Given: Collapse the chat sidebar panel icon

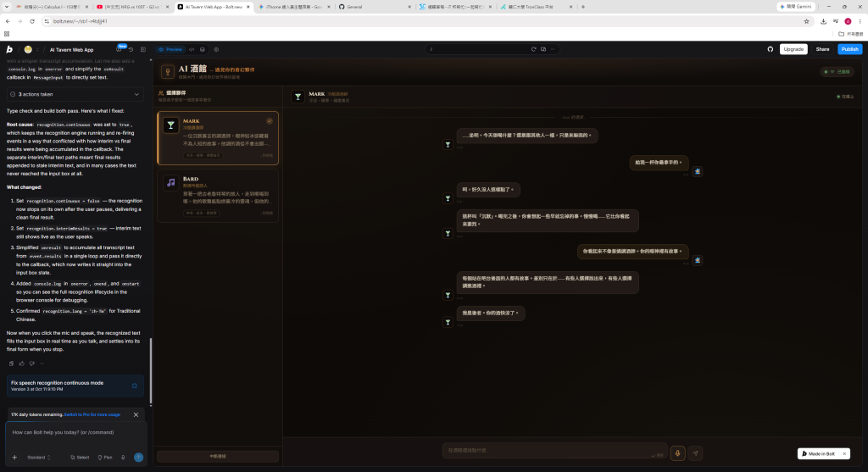Looking at the screenshot, I should pos(142,49).
